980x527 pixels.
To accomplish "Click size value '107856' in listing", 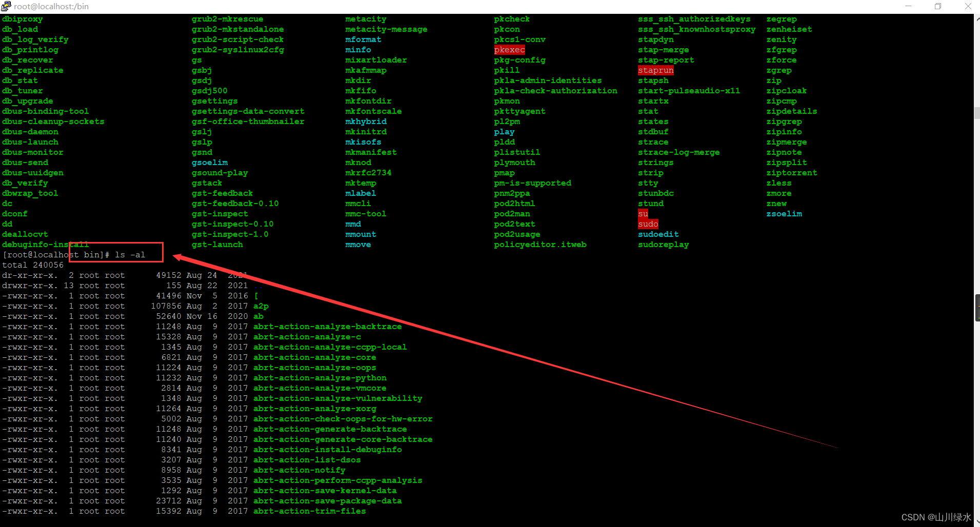I will [166, 306].
